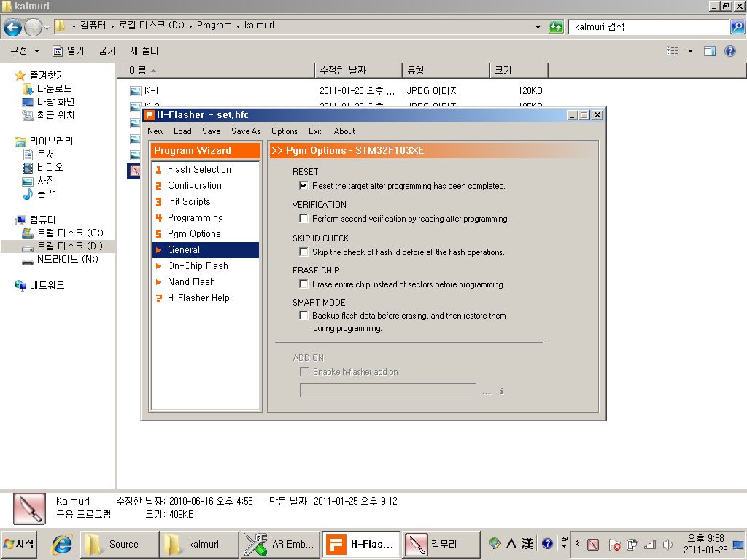Click the refresh button beside address bar
The height and width of the screenshot is (560, 747).
pyautogui.click(x=556, y=27)
